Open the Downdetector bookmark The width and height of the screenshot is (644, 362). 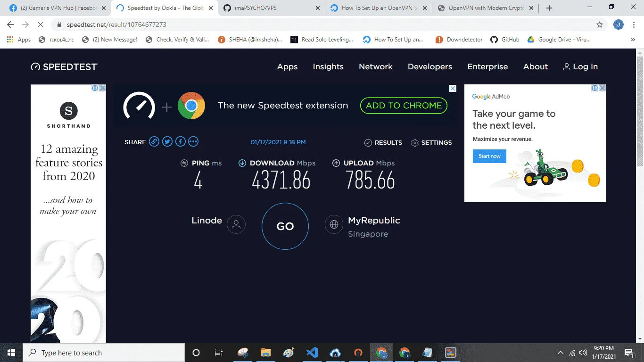click(459, 40)
